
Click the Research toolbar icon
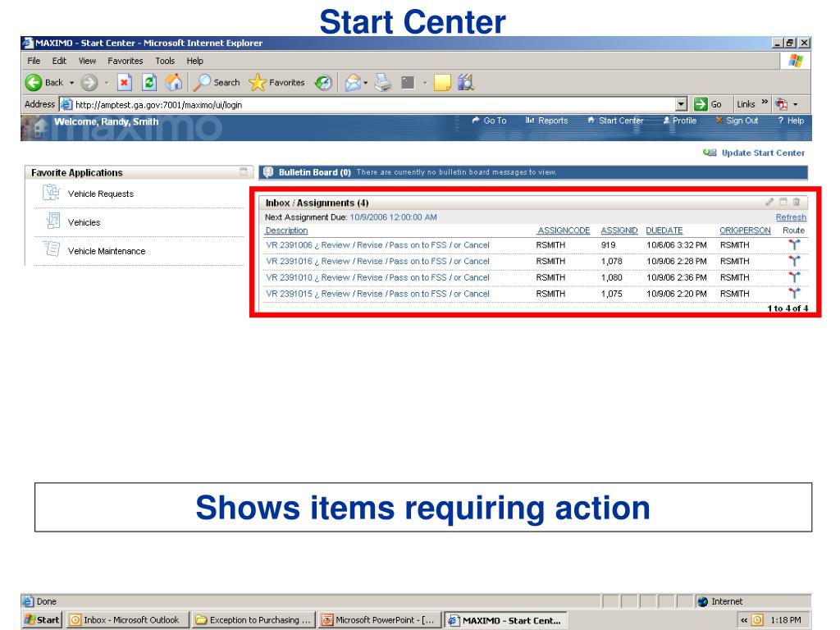click(x=466, y=83)
